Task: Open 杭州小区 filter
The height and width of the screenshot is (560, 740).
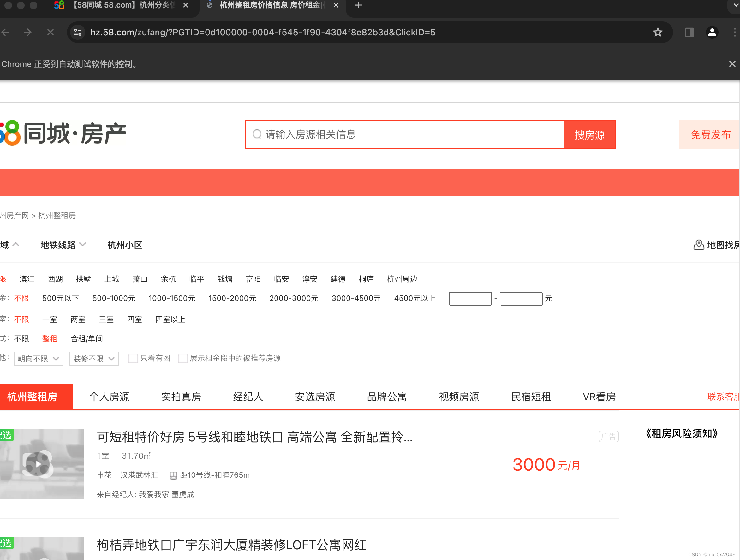Action: 125,245
